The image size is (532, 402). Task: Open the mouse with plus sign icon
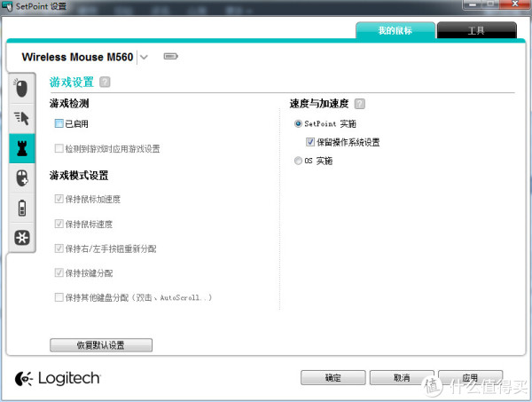22,177
